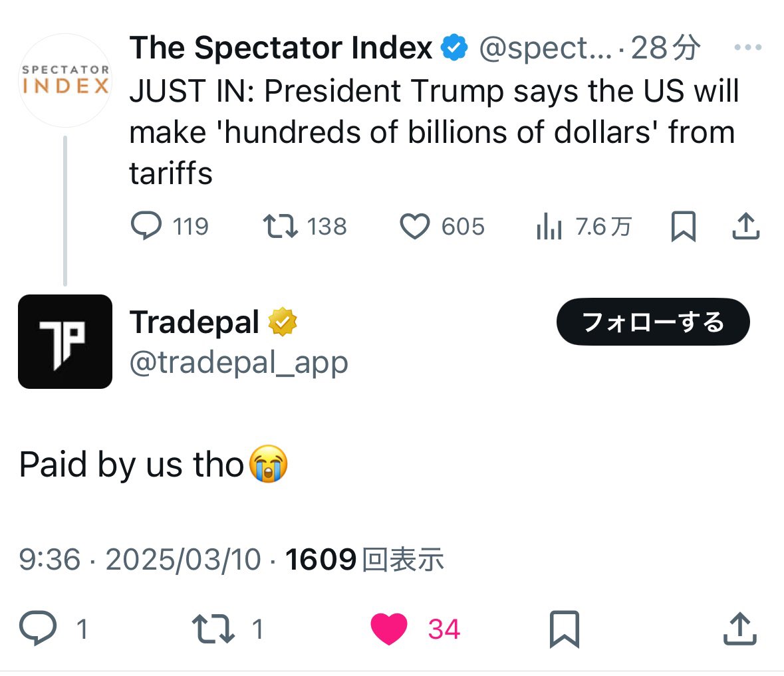Open the Spectator Index tariffs tweet text
The height and width of the screenshot is (676, 784).
click(434, 132)
